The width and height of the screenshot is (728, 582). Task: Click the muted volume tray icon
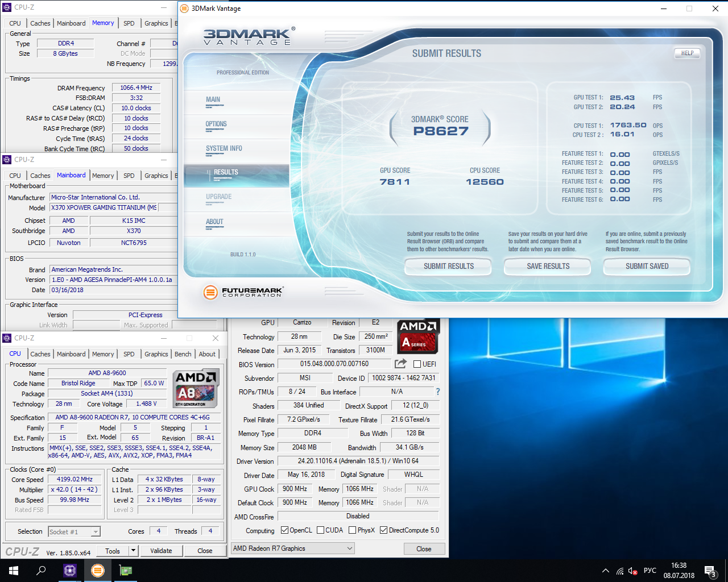[x=633, y=571]
